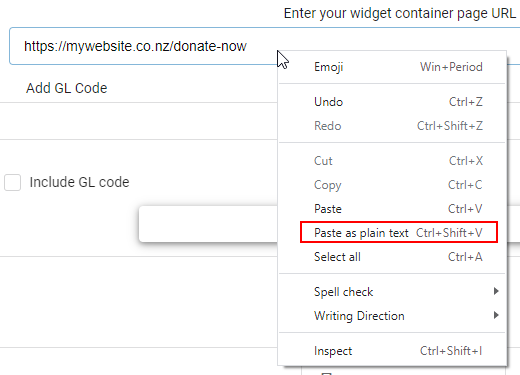The height and width of the screenshot is (375, 520).
Task: Choose Copy in the context menu
Action: pos(392,185)
